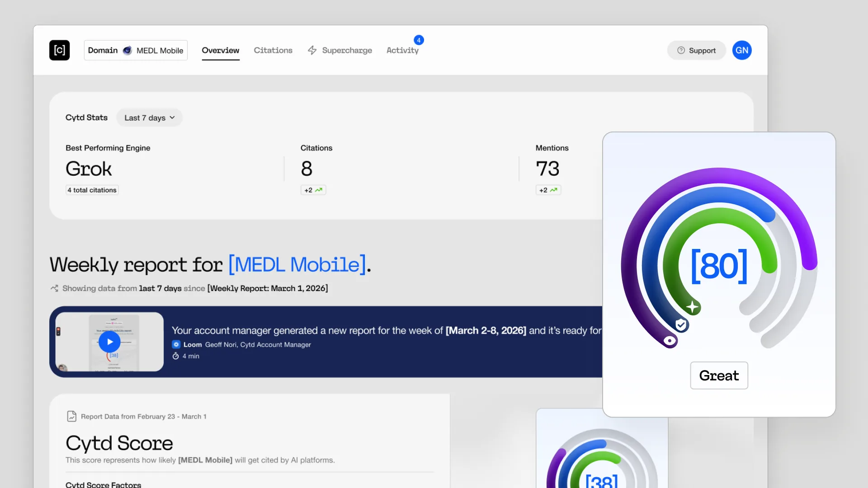Click the Activity notification badge showing 4
Screen dimensions: 868x488
point(419,40)
